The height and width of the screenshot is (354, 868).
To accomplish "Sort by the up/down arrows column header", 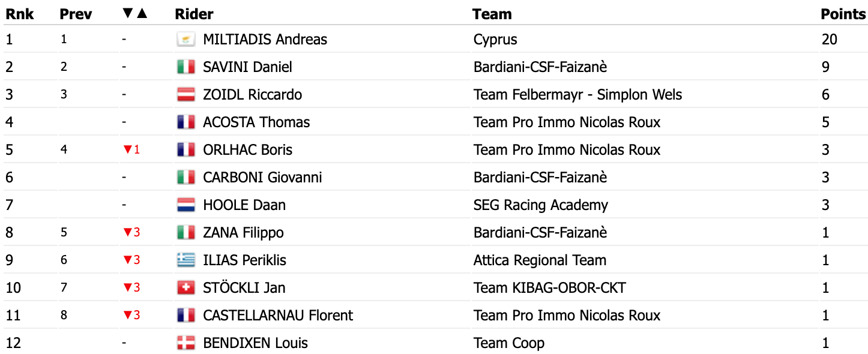I will 134,13.
